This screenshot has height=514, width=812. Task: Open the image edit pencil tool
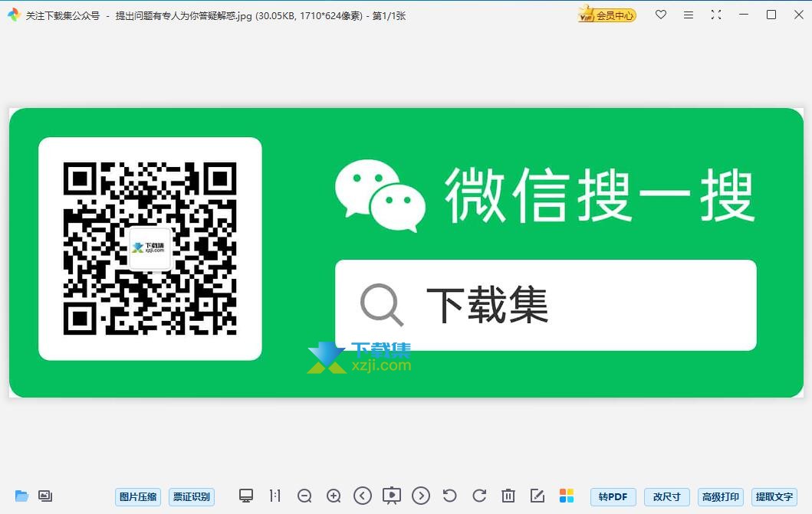[x=537, y=496]
